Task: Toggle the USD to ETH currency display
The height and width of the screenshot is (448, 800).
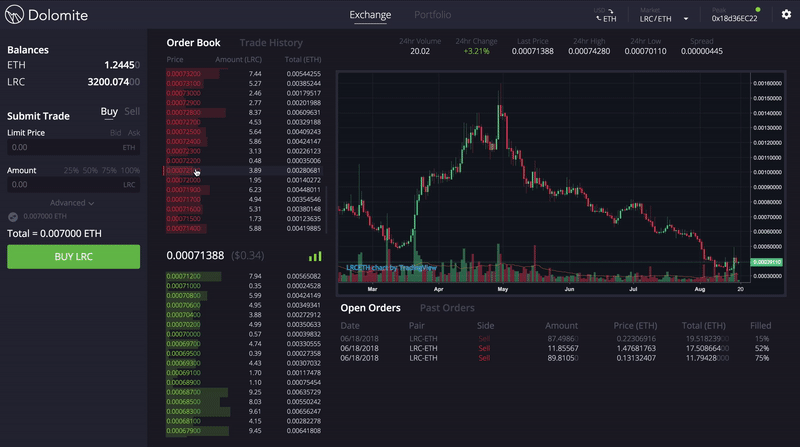Action: click(606, 15)
